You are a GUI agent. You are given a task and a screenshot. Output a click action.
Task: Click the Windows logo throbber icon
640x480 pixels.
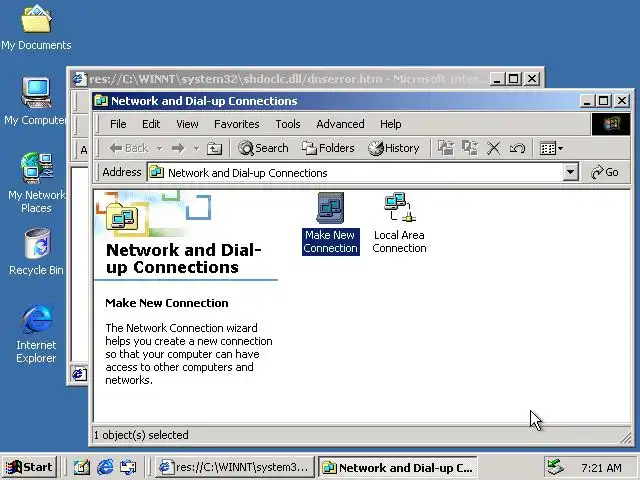tap(611, 124)
